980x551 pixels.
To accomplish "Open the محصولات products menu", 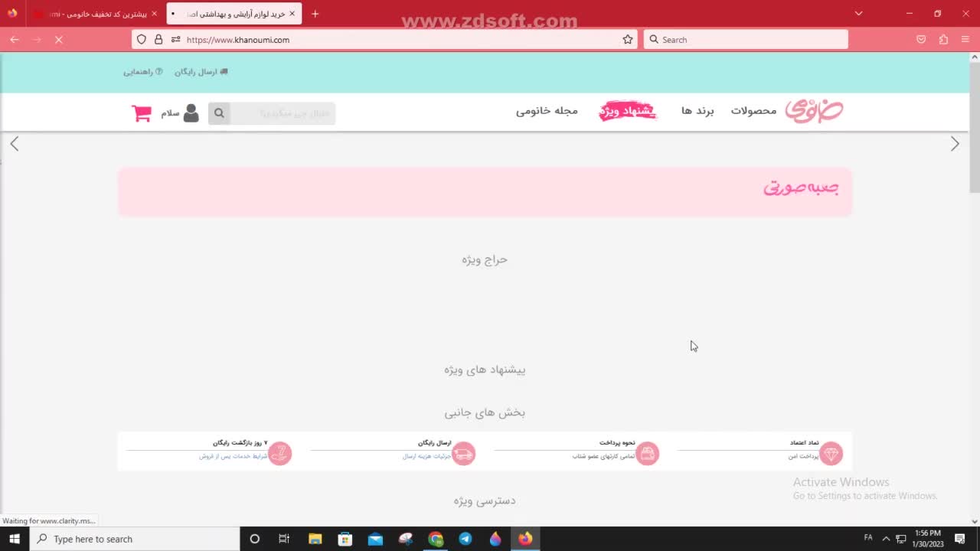I will 753,111.
